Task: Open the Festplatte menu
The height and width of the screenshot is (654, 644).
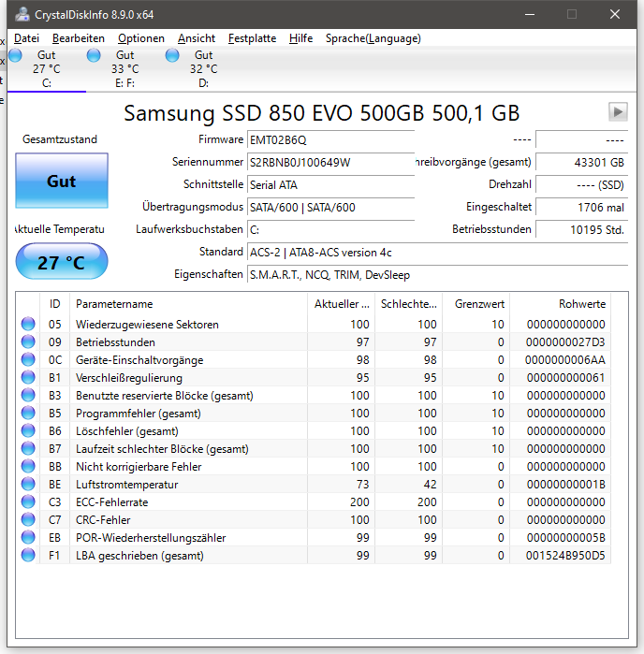Action: pyautogui.click(x=252, y=38)
